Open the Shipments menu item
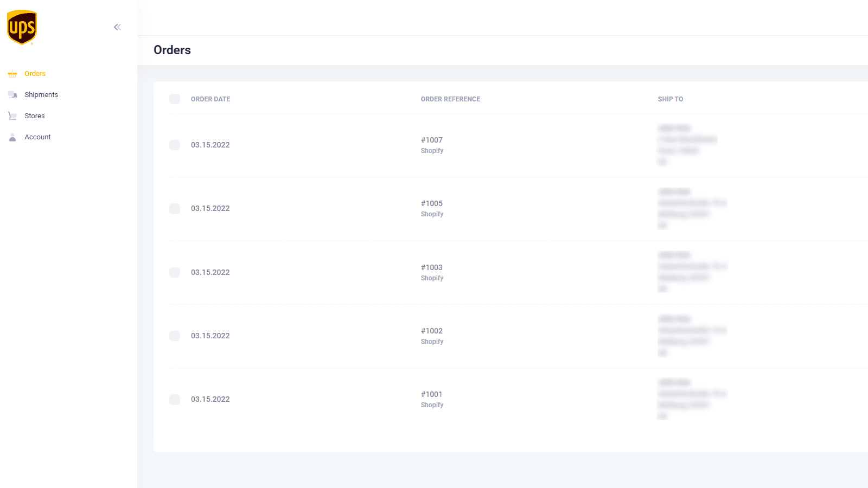Screen dimensions: 868x488 click(41, 95)
